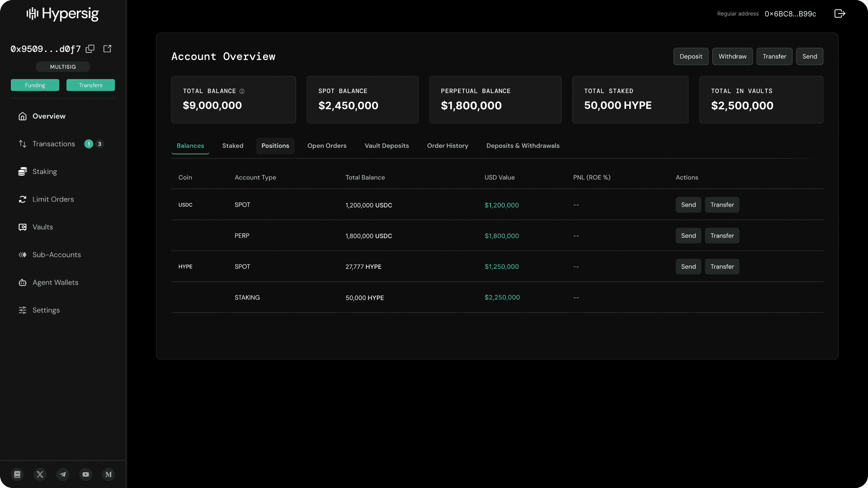Open the Telegram social icon
The height and width of the screenshot is (488, 868).
(62, 474)
